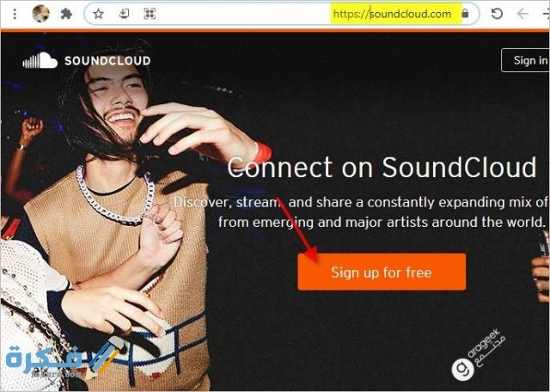
Task: Open the extensions puzzle-piece icon
Action: pyautogui.click(x=66, y=14)
